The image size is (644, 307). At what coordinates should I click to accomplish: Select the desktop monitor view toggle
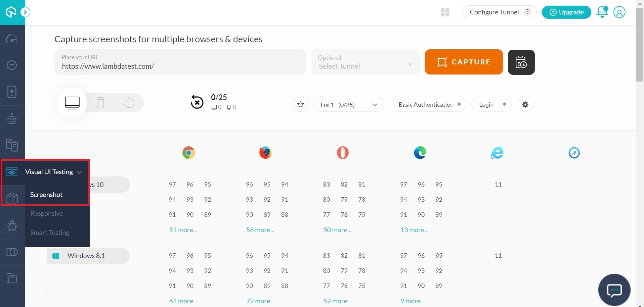coord(72,102)
